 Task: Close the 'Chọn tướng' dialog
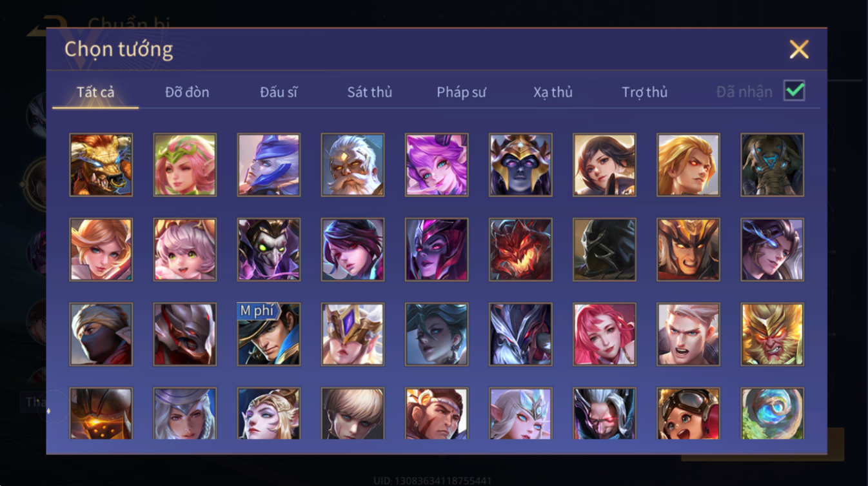click(799, 50)
